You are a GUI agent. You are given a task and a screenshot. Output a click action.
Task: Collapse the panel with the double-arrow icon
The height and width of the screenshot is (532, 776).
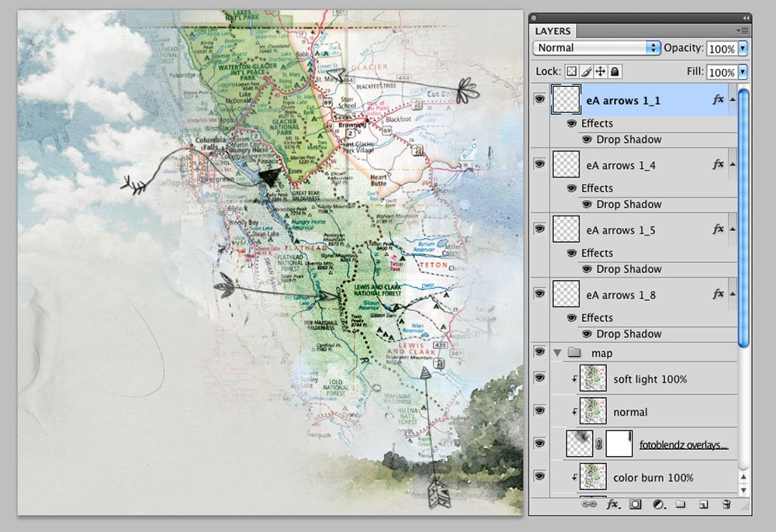pyautogui.click(x=746, y=18)
